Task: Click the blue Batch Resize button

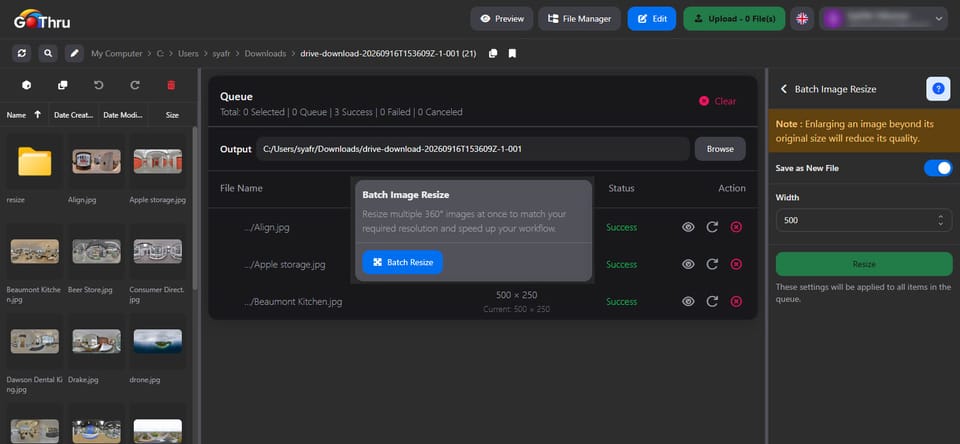Action: [402, 262]
